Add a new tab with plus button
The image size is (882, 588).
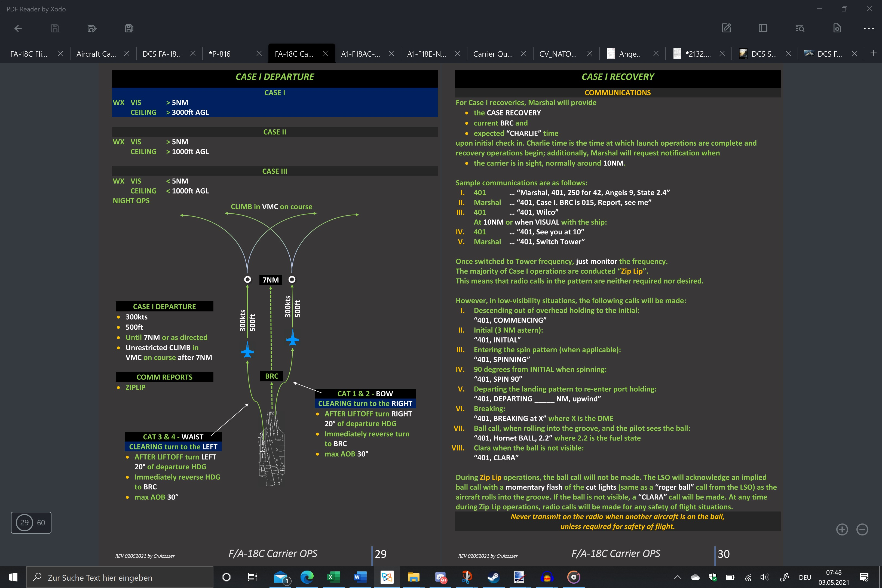pos(873,53)
